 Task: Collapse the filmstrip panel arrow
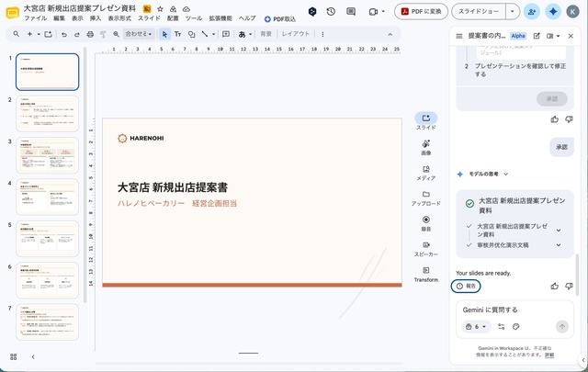(x=33, y=356)
